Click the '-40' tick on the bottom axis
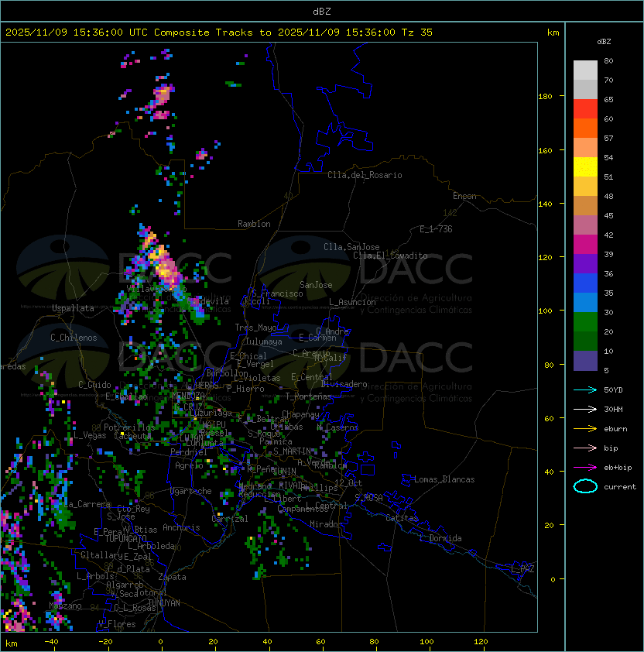This screenshot has height=652, width=644. (51, 642)
